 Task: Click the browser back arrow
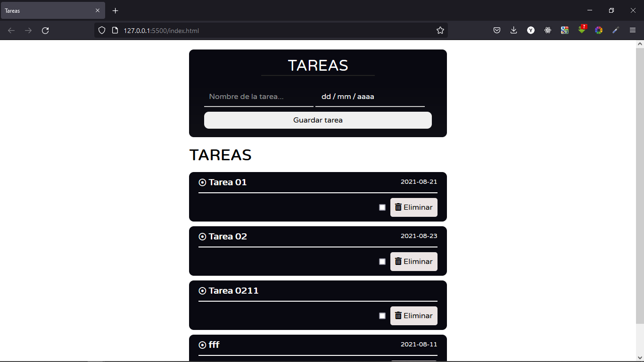[x=11, y=31]
